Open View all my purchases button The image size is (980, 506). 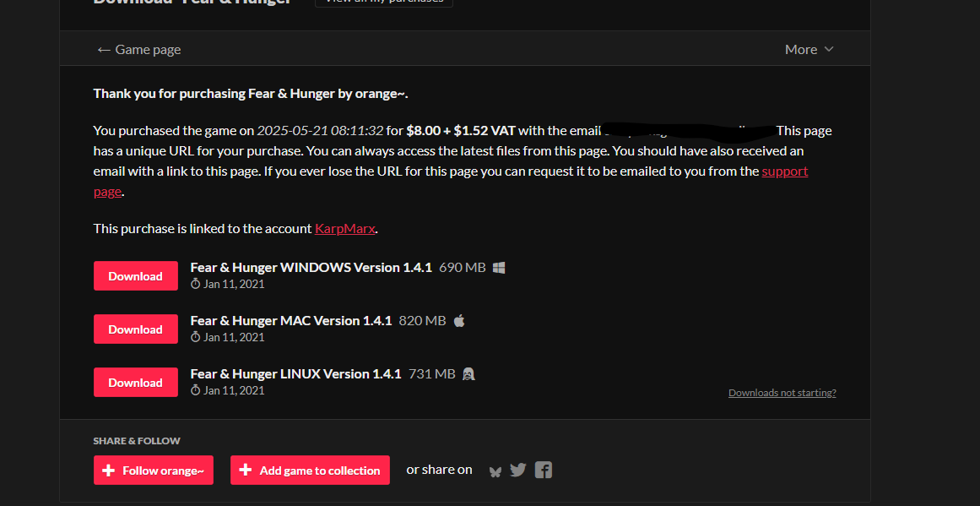click(x=384, y=2)
